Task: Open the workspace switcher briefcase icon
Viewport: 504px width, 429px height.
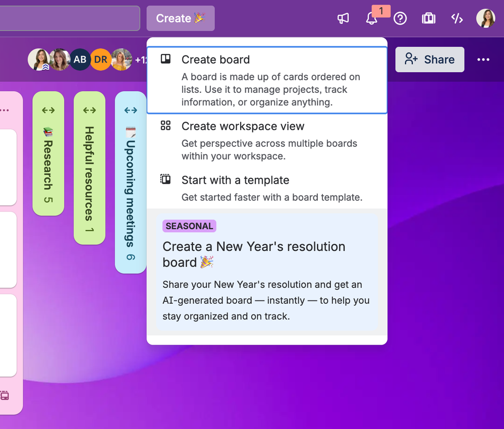Action: click(428, 18)
